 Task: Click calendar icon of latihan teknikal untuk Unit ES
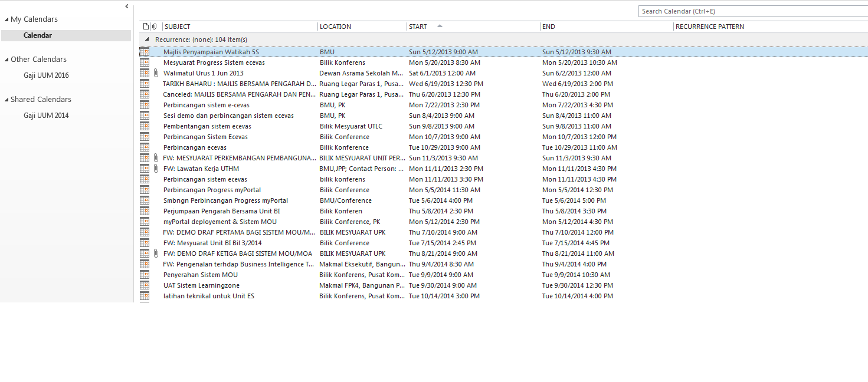point(145,296)
